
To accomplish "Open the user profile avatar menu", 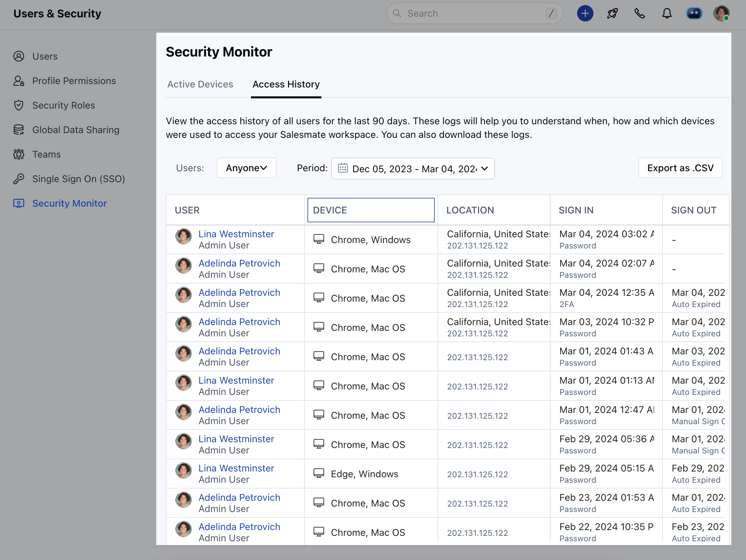I will (721, 14).
